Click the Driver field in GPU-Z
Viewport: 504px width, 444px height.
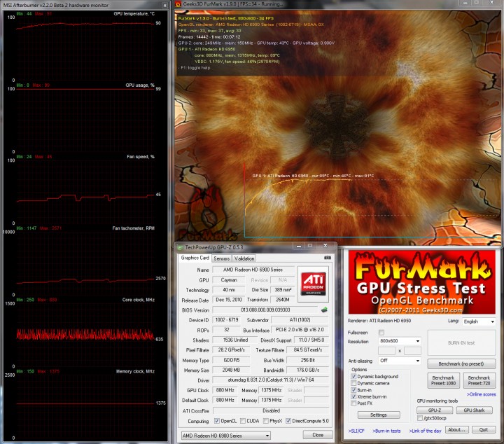271,380
